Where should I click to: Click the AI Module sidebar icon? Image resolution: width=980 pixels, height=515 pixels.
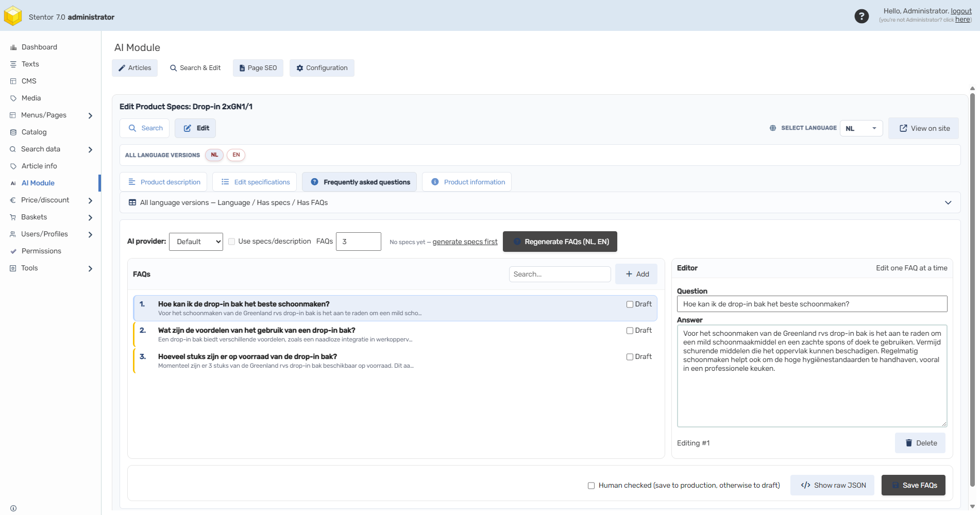[x=13, y=183]
